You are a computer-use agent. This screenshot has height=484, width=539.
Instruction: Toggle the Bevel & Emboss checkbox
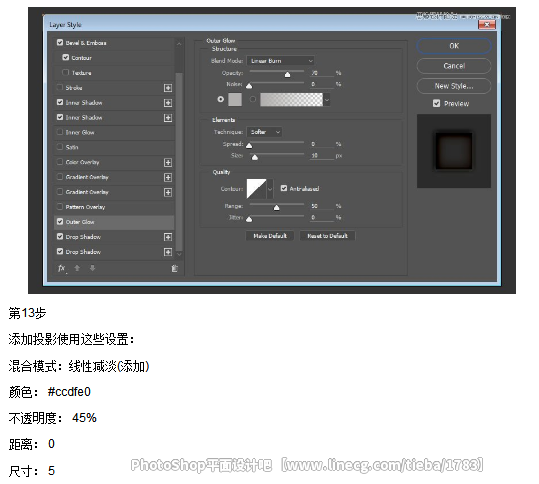point(60,43)
